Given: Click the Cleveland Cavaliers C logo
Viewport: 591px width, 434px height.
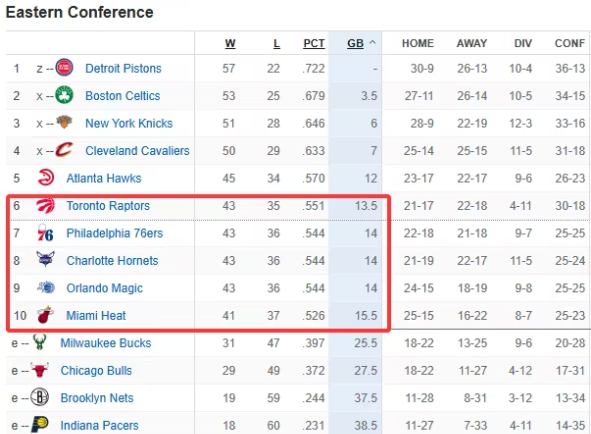Looking at the screenshot, I should click(x=64, y=150).
